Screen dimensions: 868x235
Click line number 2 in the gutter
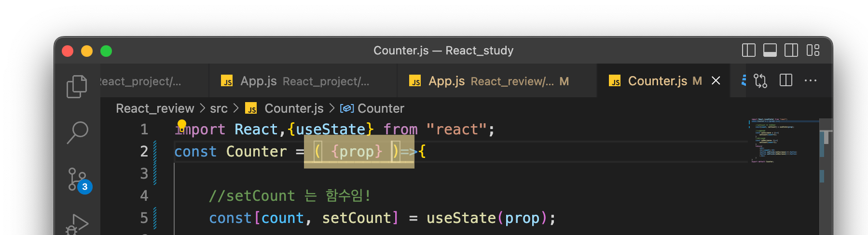(144, 152)
